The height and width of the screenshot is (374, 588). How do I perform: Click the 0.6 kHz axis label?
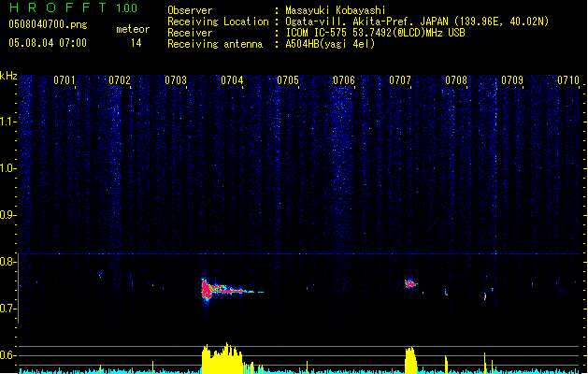(x=8, y=355)
